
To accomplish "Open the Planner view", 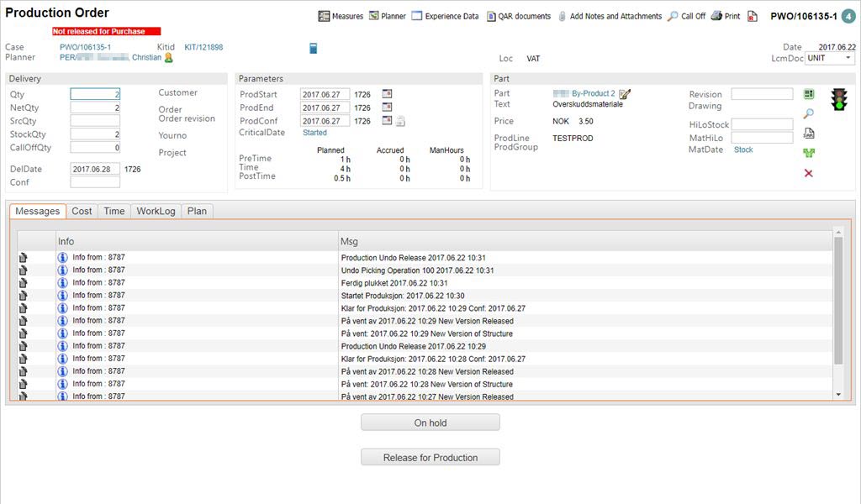I will [x=388, y=16].
